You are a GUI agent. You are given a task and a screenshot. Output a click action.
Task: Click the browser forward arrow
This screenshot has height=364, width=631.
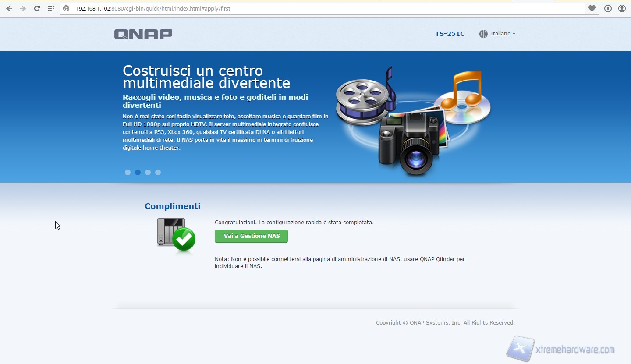pos(23,8)
